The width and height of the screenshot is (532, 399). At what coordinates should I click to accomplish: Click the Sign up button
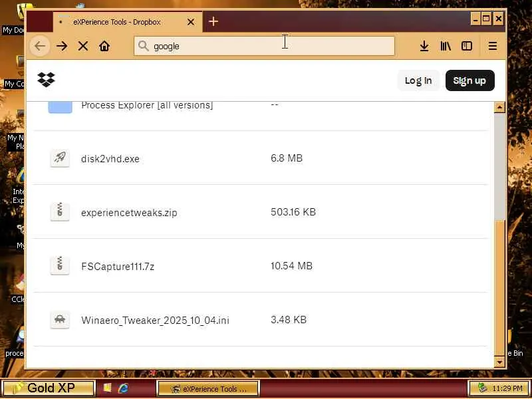[469, 80]
